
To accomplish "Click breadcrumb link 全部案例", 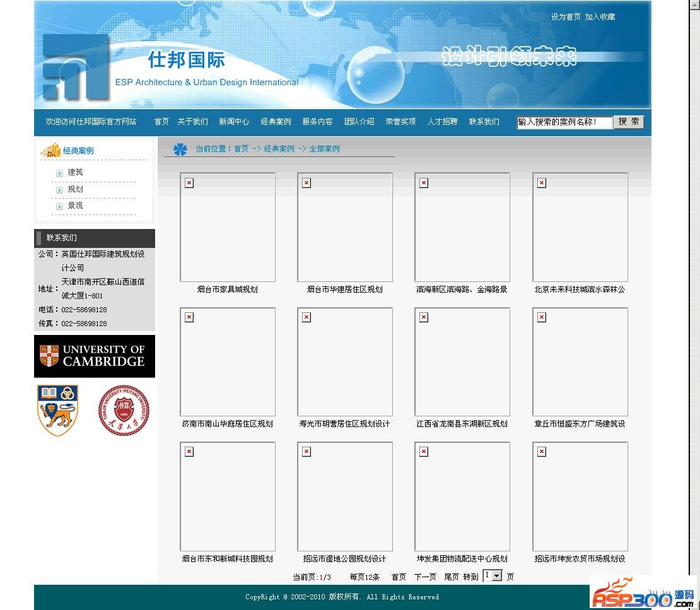I will tap(325, 149).
